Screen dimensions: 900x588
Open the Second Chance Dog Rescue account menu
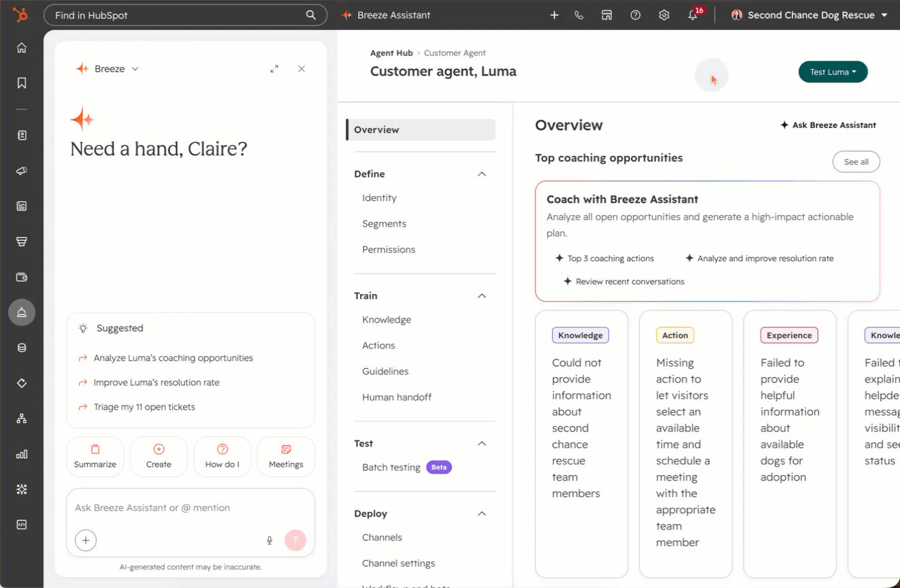coord(809,15)
